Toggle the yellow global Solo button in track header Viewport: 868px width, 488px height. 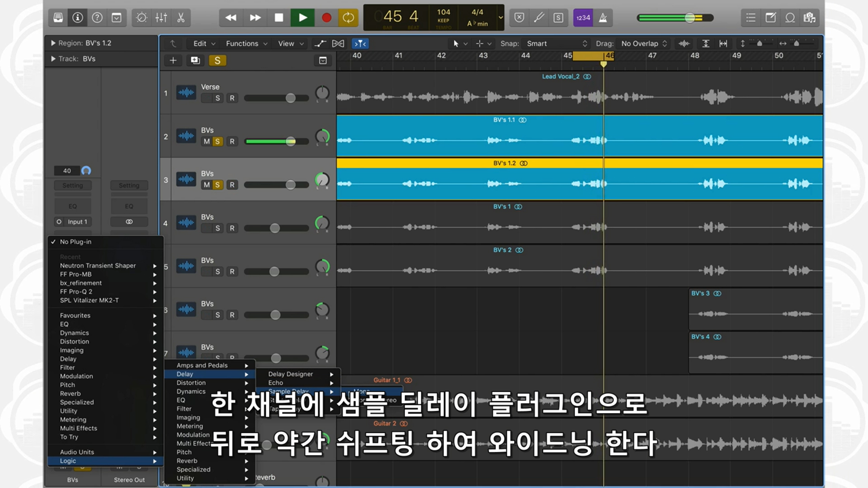(217, 61)
